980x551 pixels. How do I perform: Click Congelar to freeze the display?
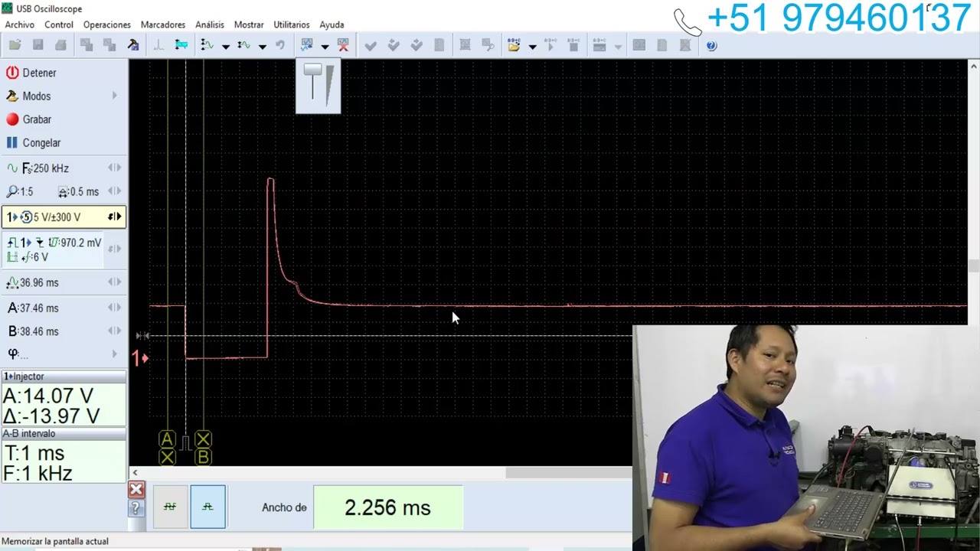pyautogui.click(x=33, y=143)
